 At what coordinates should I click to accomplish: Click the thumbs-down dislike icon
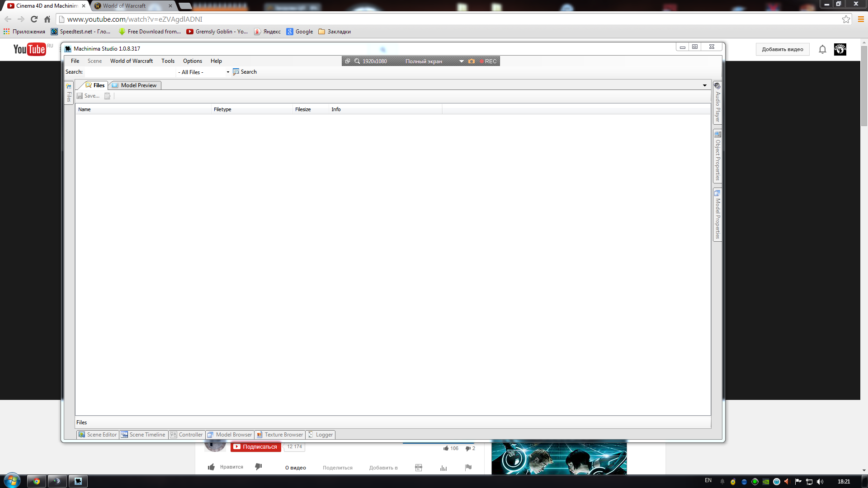259,467
